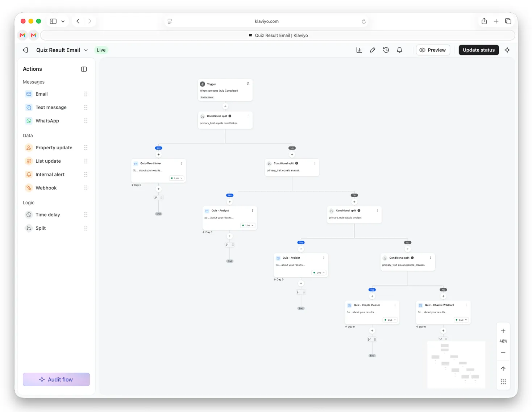
Task: Open the Quiz Result Email name dropdown
Action: (86, 50)
